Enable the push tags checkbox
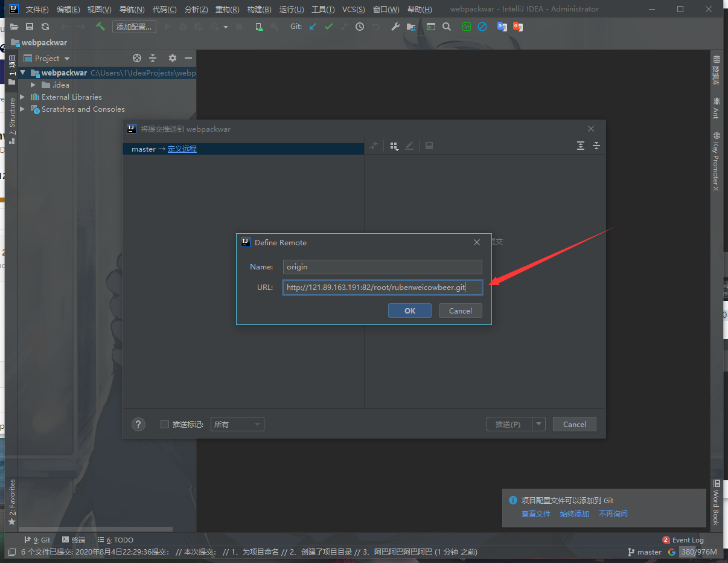The width and height of the screenshot is (728, 563). pyautogui.click(x=165, y=424)
